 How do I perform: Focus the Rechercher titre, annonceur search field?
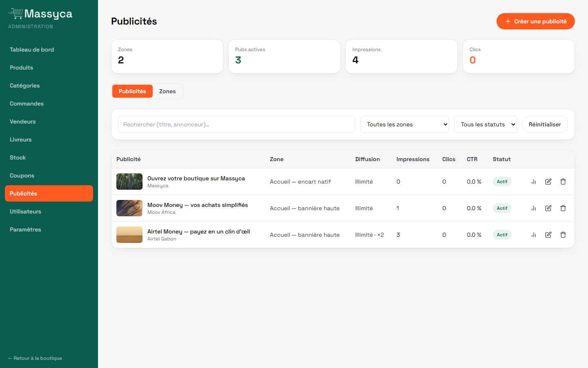(236, 124)
